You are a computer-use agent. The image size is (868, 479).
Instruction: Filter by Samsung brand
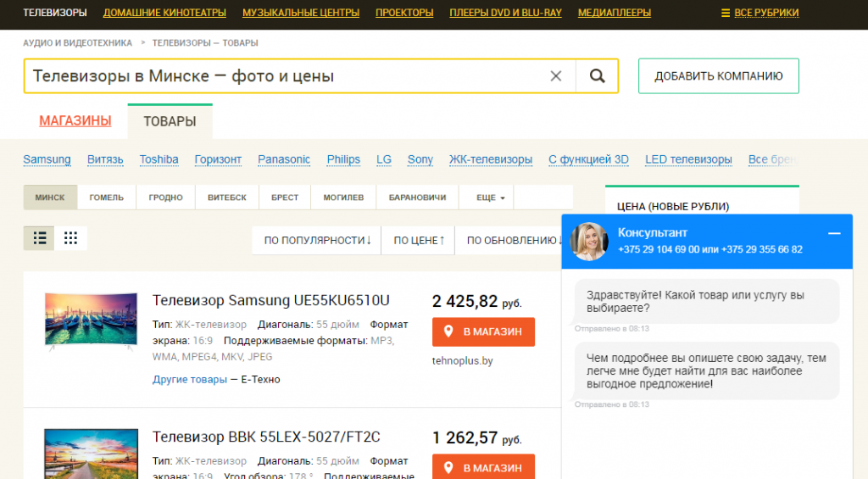pyautogui.click(x=47, y=159)
